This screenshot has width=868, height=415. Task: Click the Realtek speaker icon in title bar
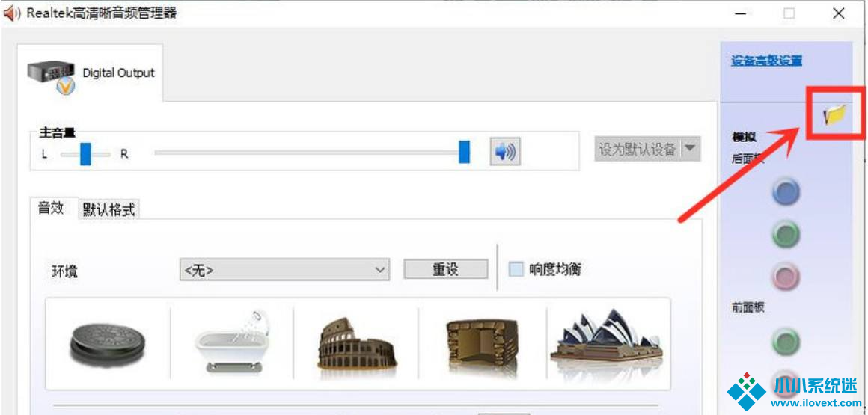tap(12, 13)
